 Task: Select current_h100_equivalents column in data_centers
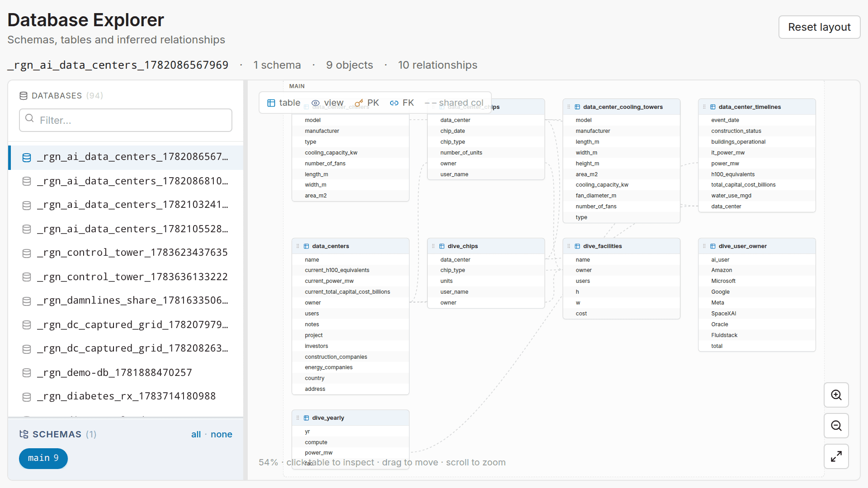point(350,270)
